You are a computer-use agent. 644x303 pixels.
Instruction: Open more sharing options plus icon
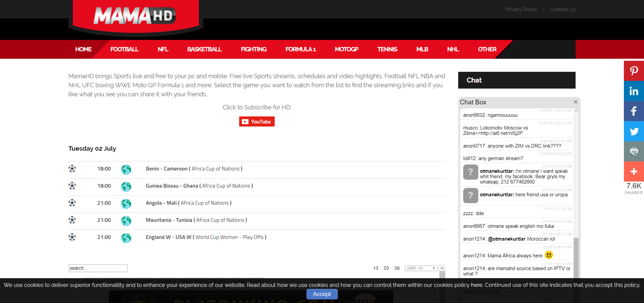(634, 171)
